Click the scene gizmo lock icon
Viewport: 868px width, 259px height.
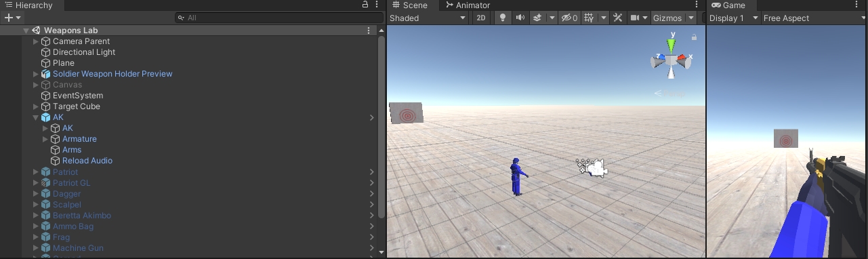(694, 37)
